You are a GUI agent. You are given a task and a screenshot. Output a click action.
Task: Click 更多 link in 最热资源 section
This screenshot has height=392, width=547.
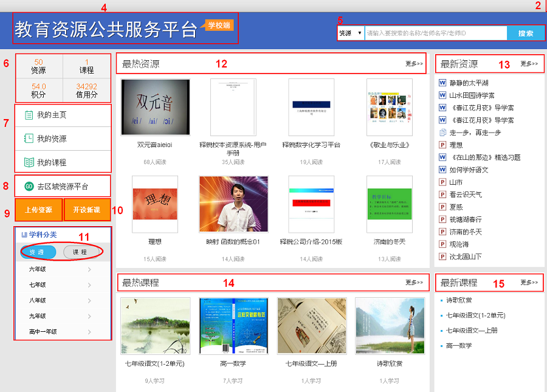(415, 63)
